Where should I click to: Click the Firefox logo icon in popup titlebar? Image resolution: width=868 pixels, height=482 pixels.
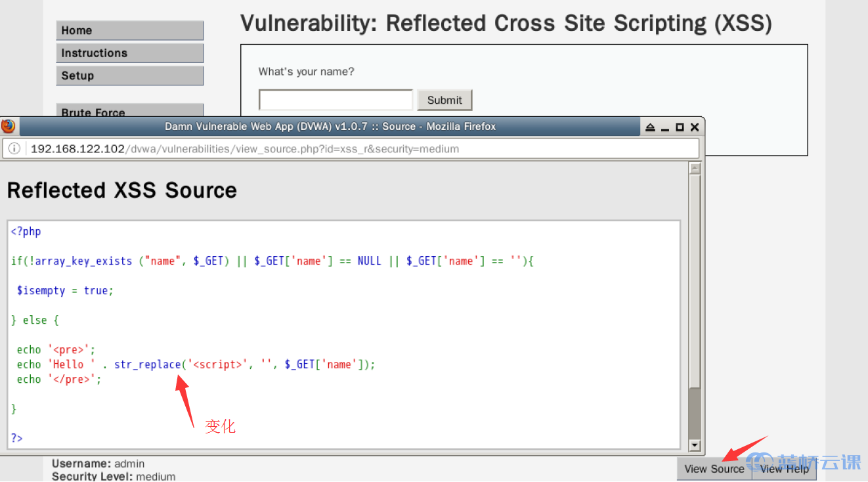click(9, 126)
